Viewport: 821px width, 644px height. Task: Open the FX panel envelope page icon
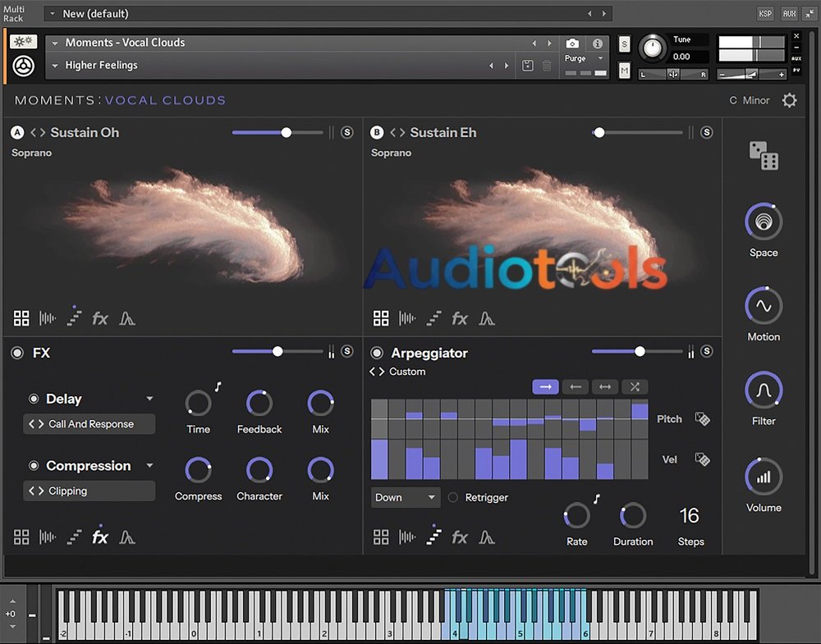[x=127, y=537]
